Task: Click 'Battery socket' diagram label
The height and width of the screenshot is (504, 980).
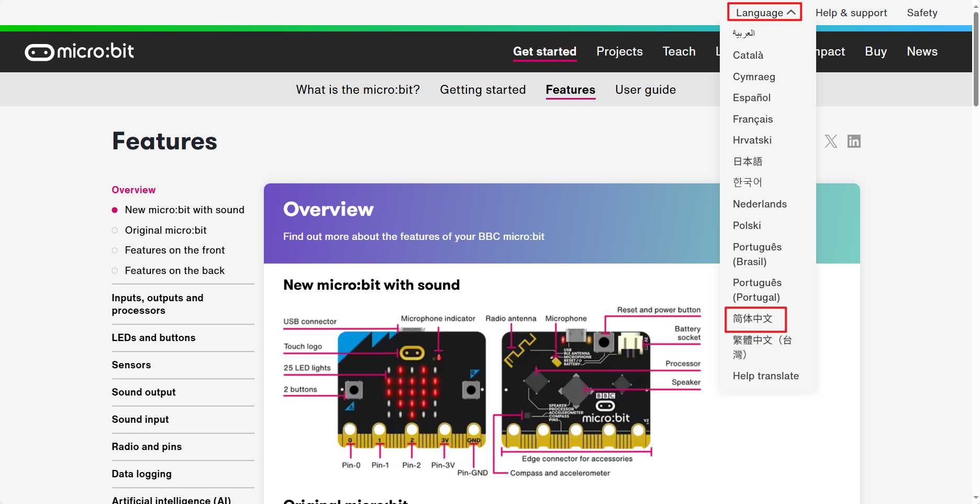Action: 687,333
